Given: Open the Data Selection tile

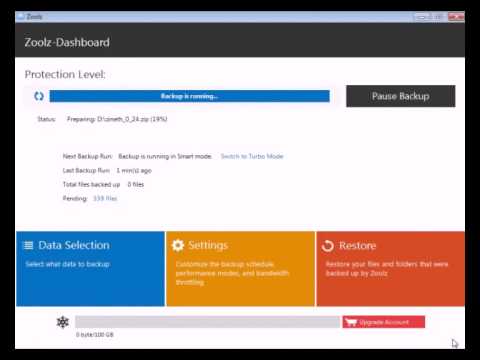Looking at the screenshot, I should (90, 269).
